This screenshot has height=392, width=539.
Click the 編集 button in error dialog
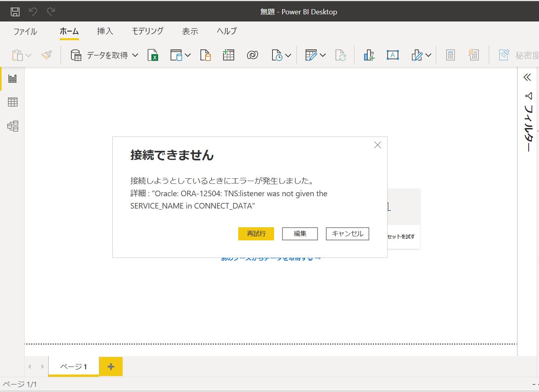pyautogui.click(x=300, y=234)
